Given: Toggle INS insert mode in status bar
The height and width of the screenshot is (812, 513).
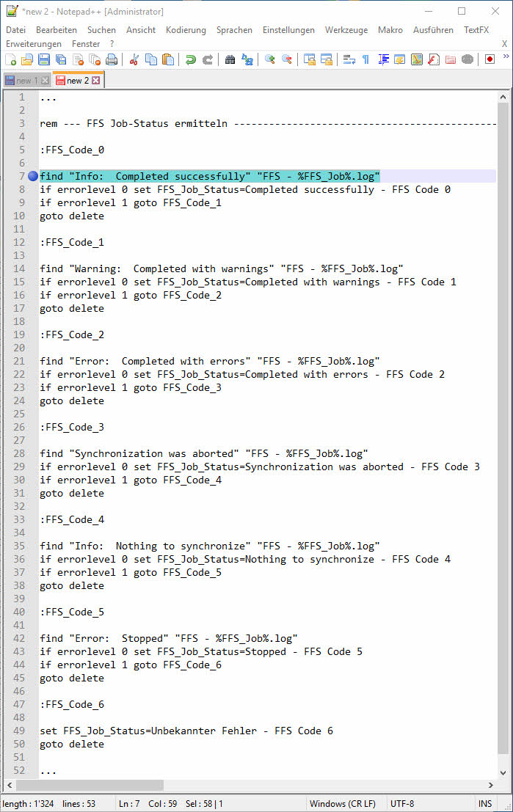Looking at the screenshot, I should point(485,804).
